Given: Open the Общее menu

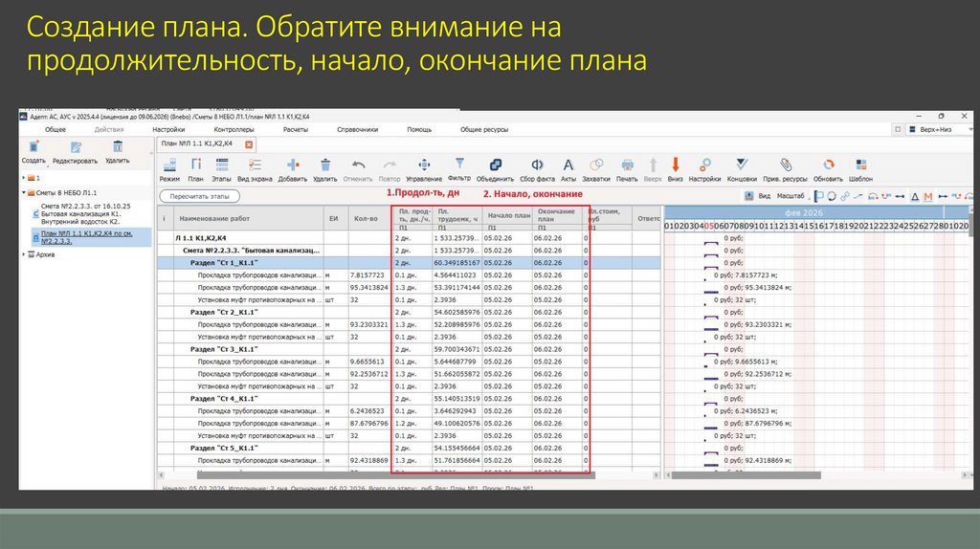Looking at the screenshot, I should coord(55,130).
